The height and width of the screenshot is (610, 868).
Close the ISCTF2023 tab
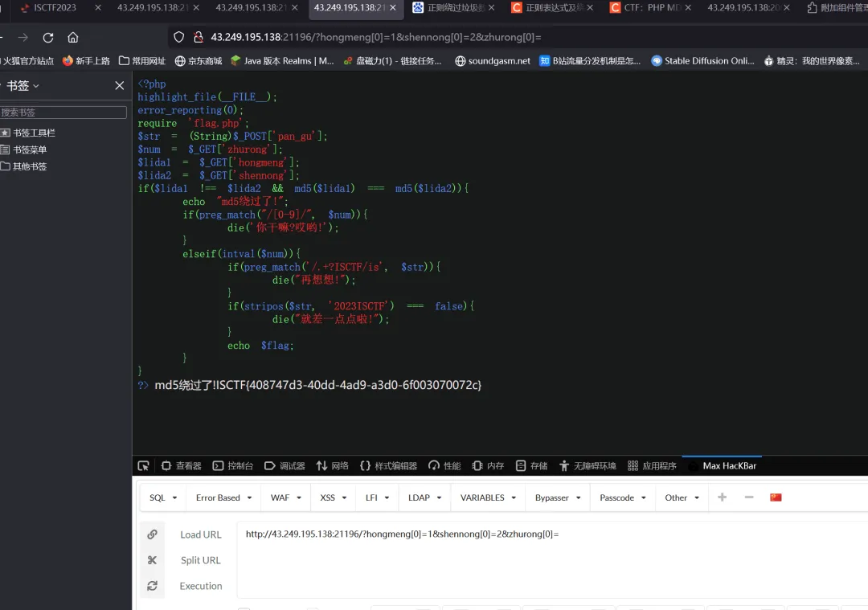pyautogui.click(x=98, y=8)
